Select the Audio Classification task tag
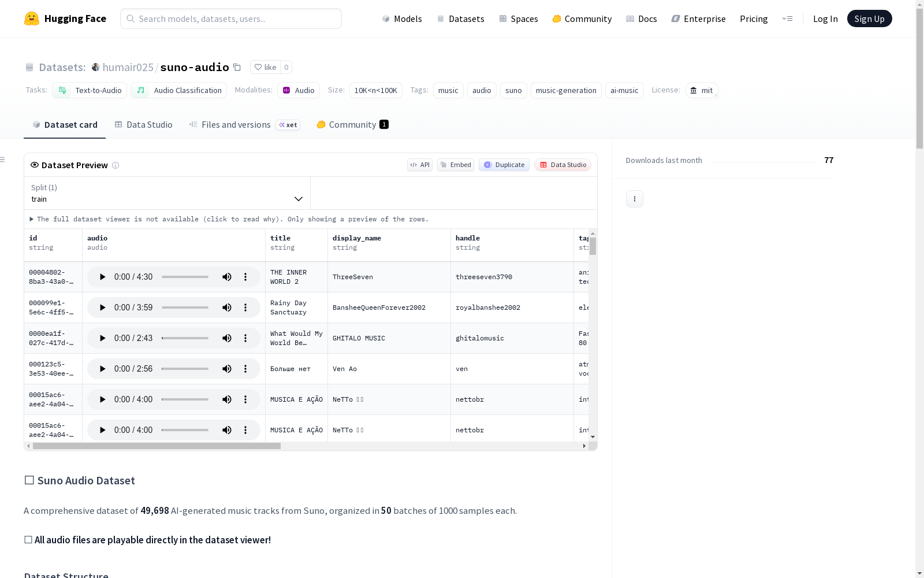The image size is (924, 578). (178, 90)
